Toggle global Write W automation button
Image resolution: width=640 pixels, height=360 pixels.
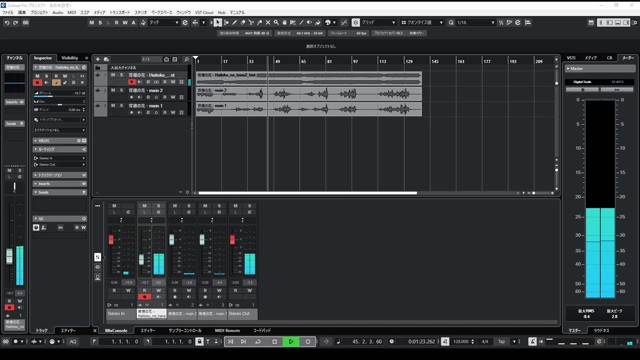click(125, 23)
